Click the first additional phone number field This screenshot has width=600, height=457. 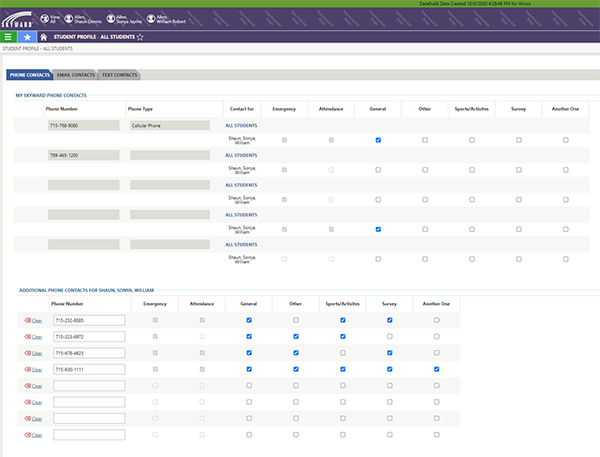coord(89,320)
